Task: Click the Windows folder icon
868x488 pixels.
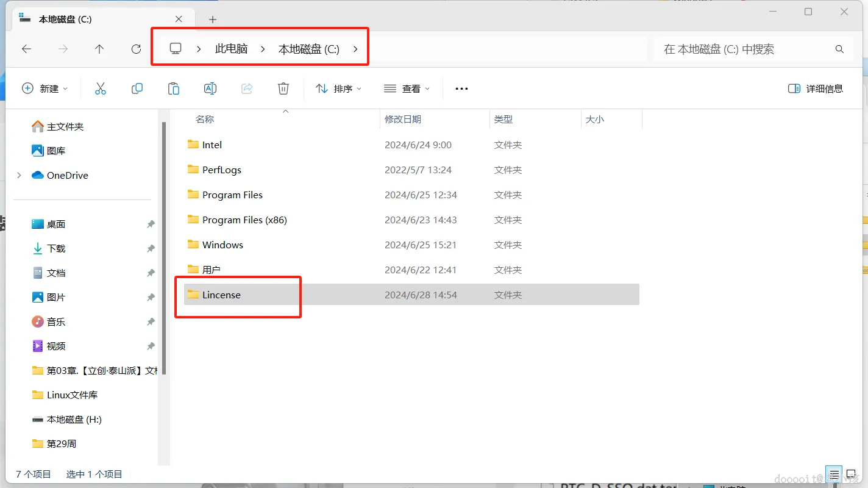Action: click(x=193, y=245)
